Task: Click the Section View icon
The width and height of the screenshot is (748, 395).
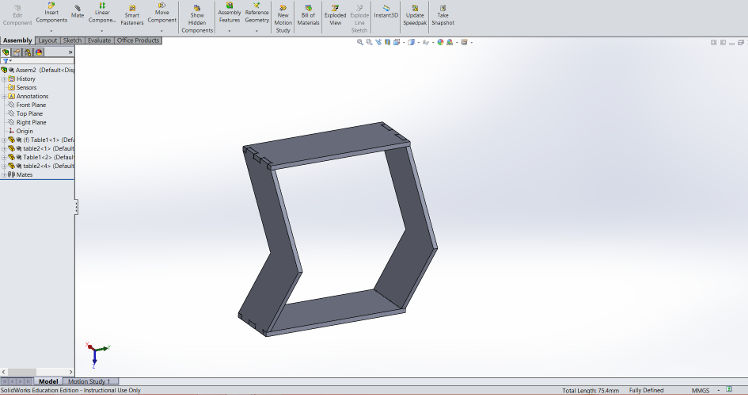Action: (x=387, y=42)
